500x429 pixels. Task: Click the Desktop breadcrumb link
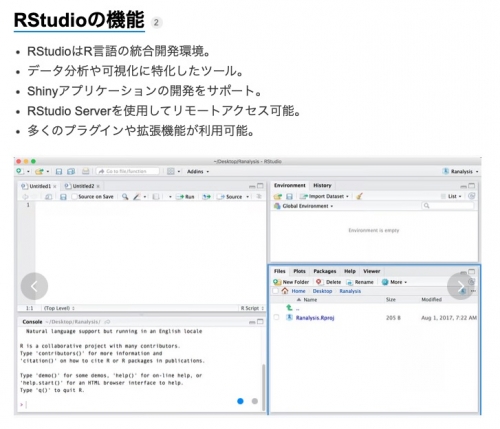pyautogui.click(x=322, y=291)
